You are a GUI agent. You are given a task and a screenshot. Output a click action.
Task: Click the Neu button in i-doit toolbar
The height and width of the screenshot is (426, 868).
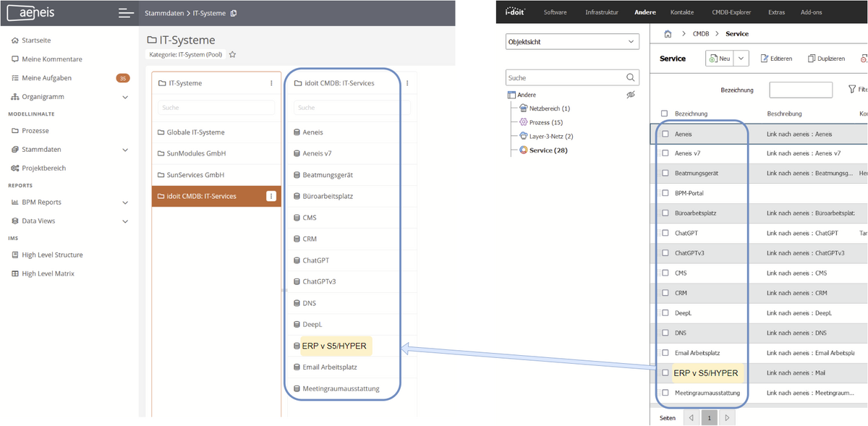pyautogui.click(x=720, y=59)
